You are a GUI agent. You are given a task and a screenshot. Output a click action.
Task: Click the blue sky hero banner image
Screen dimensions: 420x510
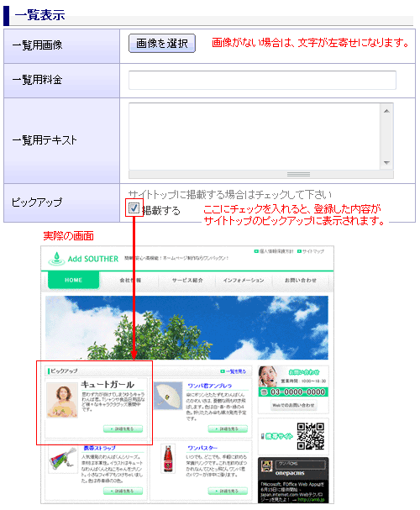186,328
